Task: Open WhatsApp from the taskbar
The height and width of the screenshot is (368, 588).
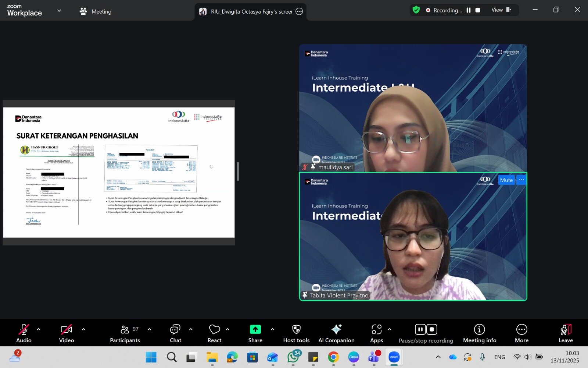Action: (x=293, y=357)
